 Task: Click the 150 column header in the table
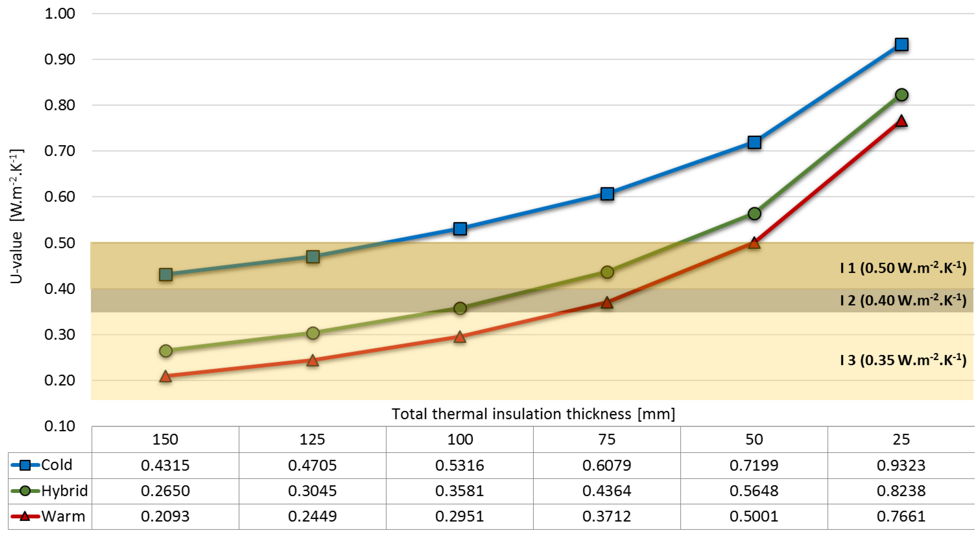[x=165, y=439]
